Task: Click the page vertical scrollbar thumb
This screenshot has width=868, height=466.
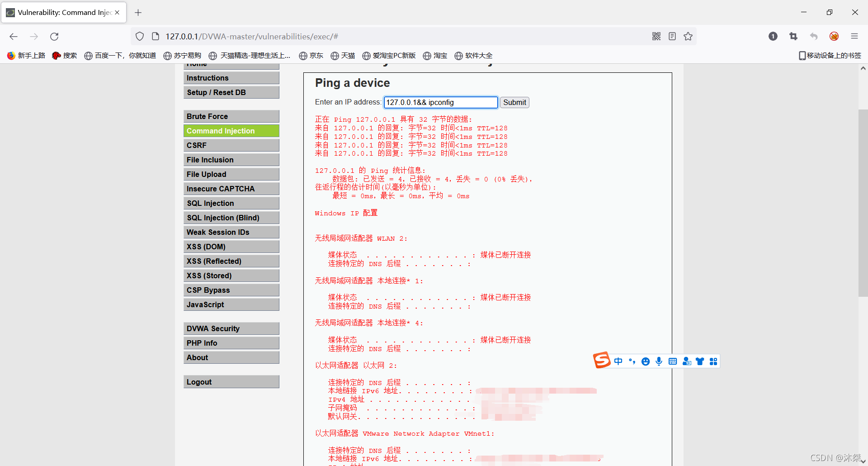Action: (863, 203)
